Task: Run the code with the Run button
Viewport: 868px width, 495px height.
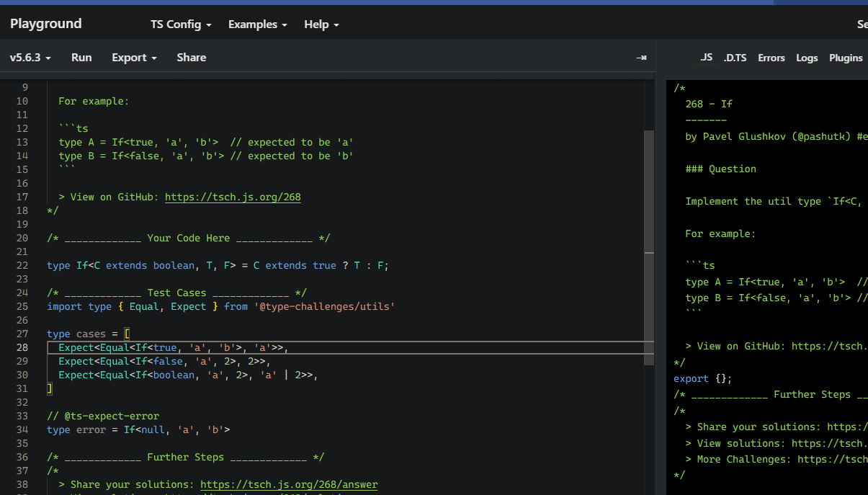Action: 81,58
